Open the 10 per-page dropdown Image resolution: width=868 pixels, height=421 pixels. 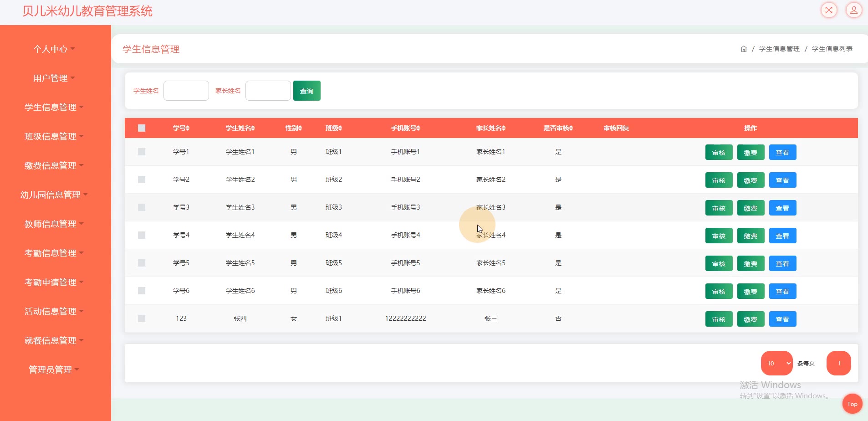(777, 363)
